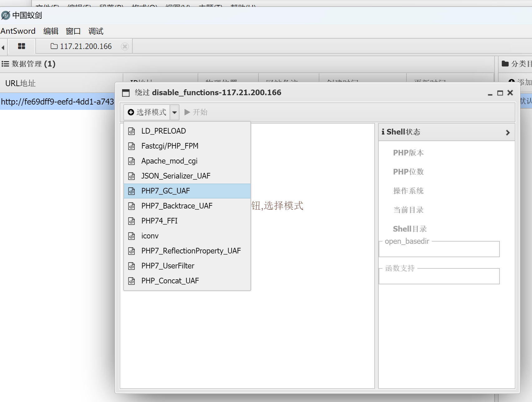Collapse the Shell状态 panel chevron
The width and height of the screenshot is (532, 402).
coord(508,132)
